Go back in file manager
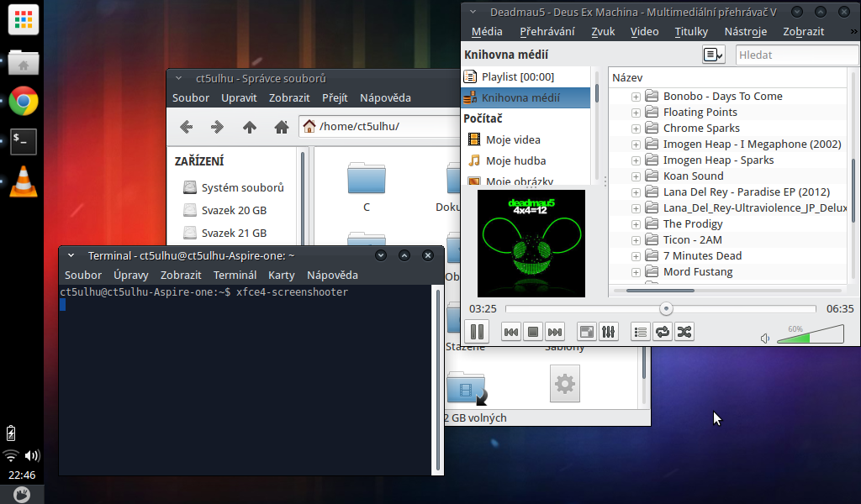This screenshot has width=861, height=504. coord(186,127)
